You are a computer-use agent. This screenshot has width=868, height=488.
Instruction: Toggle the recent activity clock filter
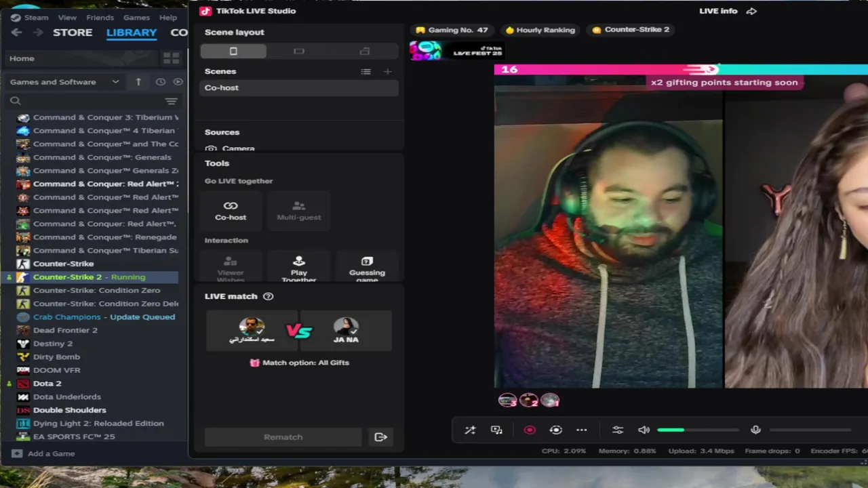click(x=161, y=82)
